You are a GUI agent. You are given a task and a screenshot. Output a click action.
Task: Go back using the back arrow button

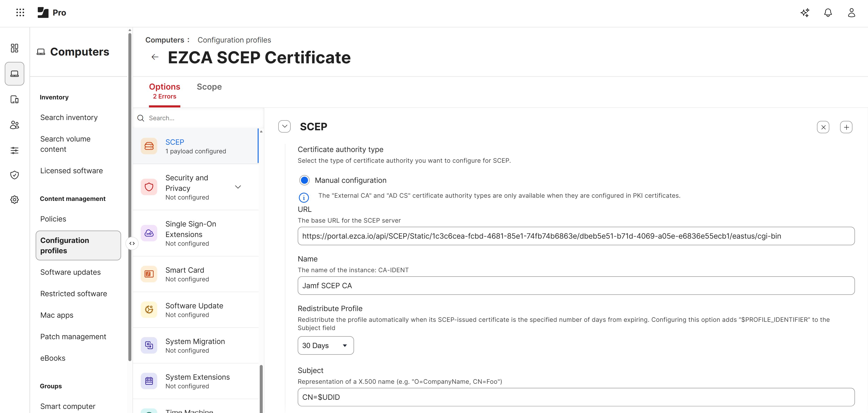(155, 57)
